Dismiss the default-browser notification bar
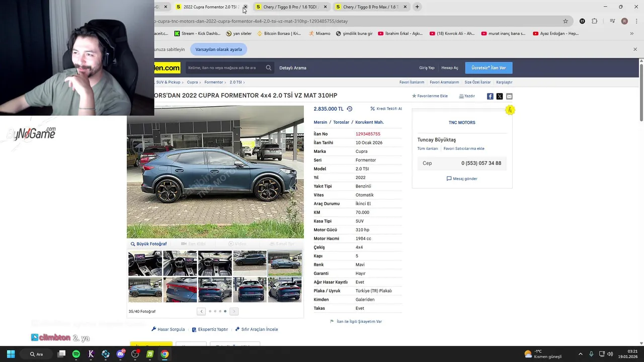The height and width of the screenshot is (362, 644). (x=635, y=49)
